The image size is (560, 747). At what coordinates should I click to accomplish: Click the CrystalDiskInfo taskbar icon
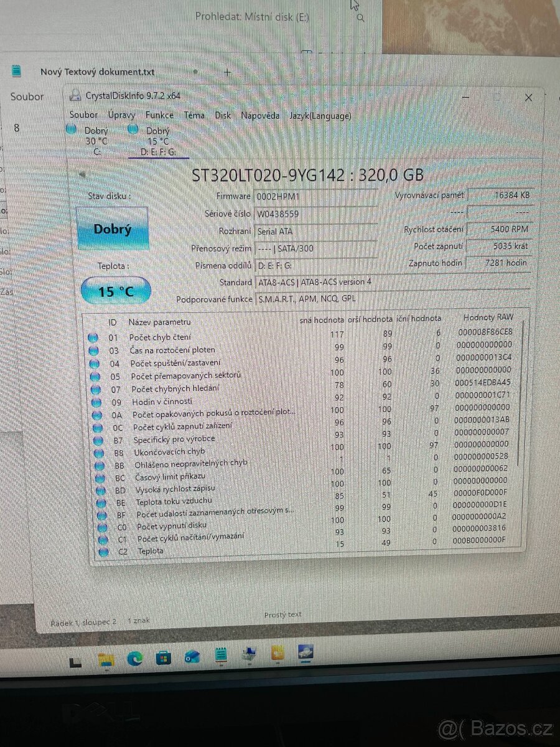point(305,653)
